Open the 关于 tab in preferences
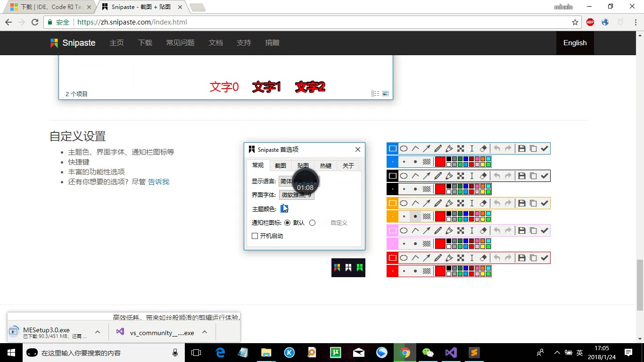The image size is (644, 362). [x=348, y=165]
